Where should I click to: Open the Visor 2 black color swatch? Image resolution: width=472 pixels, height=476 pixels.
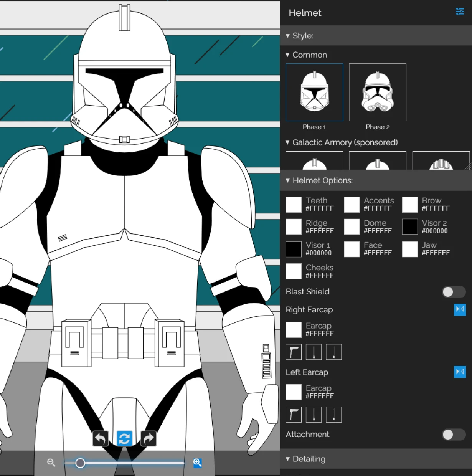tap(410, 227)
